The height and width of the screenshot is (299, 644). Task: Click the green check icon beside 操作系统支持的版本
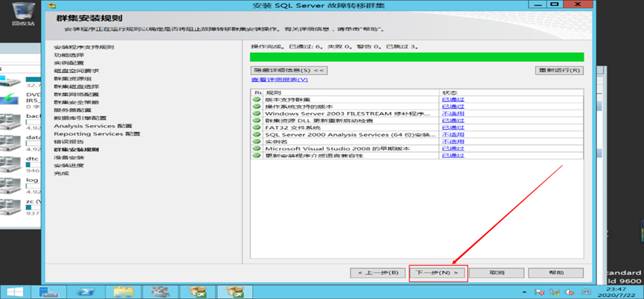click(x=256, y=107)
